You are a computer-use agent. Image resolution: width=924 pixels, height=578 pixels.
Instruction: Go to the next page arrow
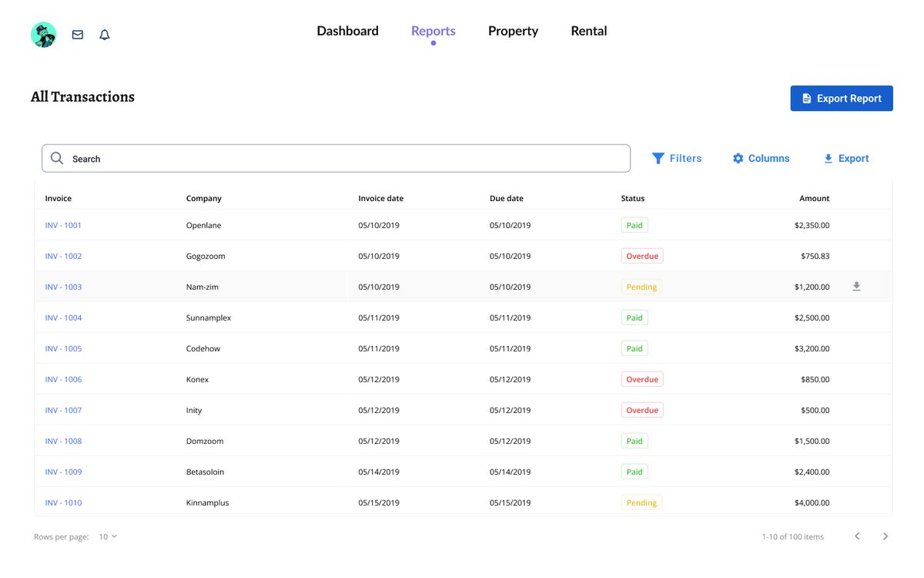pos(885,536)
